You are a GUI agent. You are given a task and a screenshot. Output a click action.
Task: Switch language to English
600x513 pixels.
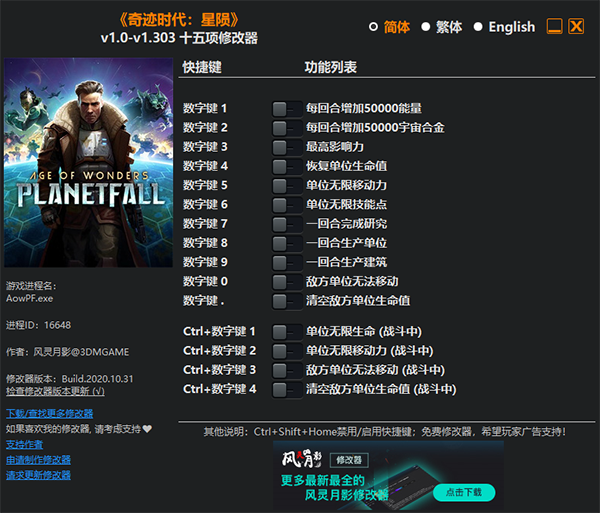(x=478, y=27)
